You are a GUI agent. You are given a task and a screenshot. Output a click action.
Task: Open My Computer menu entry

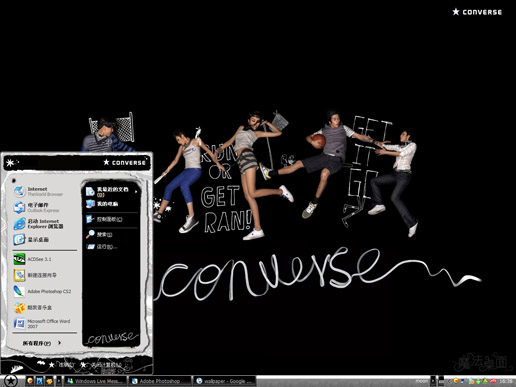click(x=102, y=204)
